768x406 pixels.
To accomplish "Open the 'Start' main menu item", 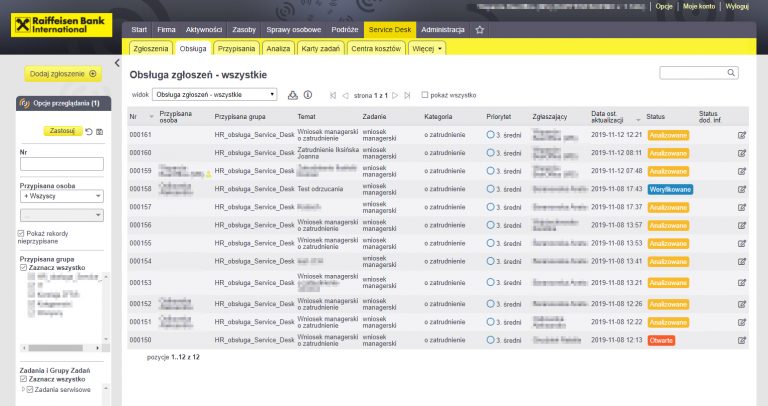I will click(139, 30).
